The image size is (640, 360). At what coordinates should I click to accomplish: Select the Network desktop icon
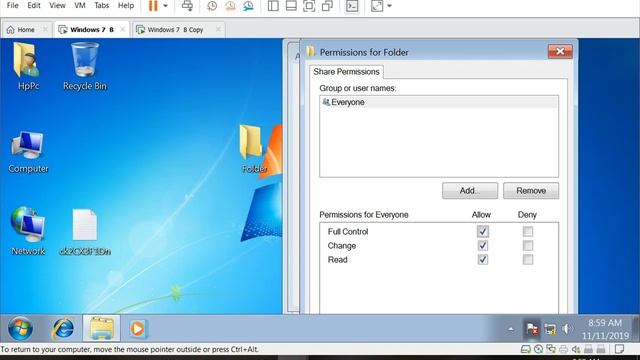[28, 231]
